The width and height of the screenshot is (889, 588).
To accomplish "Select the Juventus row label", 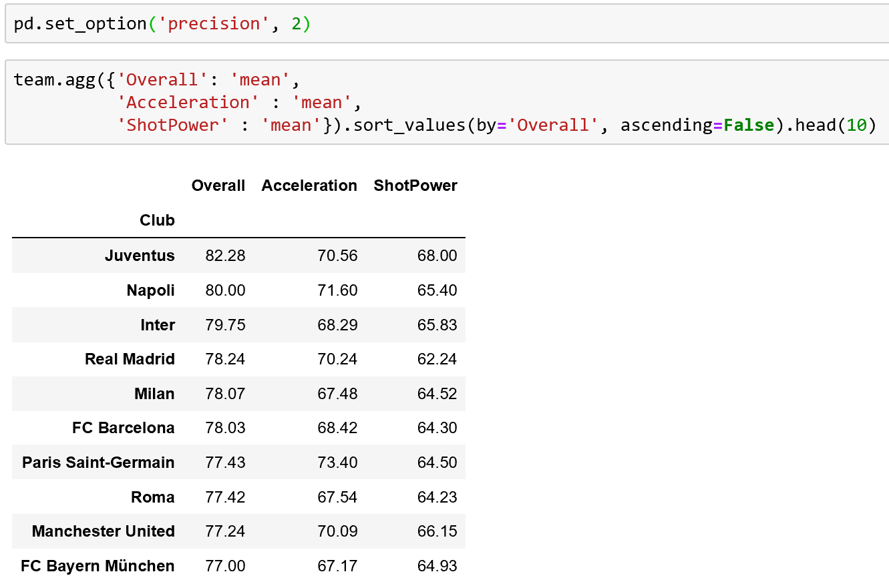I will click(x=140, y=256).
